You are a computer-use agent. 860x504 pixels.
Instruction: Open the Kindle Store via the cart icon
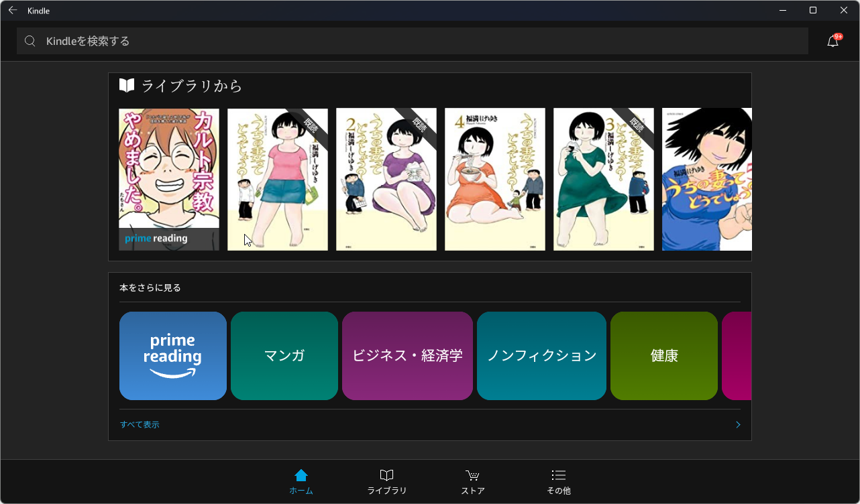(x=472, y=475)
